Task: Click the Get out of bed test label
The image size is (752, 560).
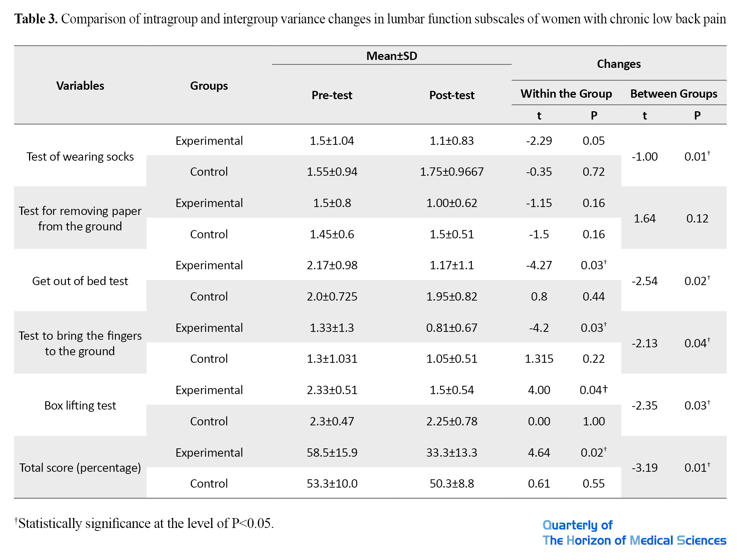Action: (x=80, y=281)
